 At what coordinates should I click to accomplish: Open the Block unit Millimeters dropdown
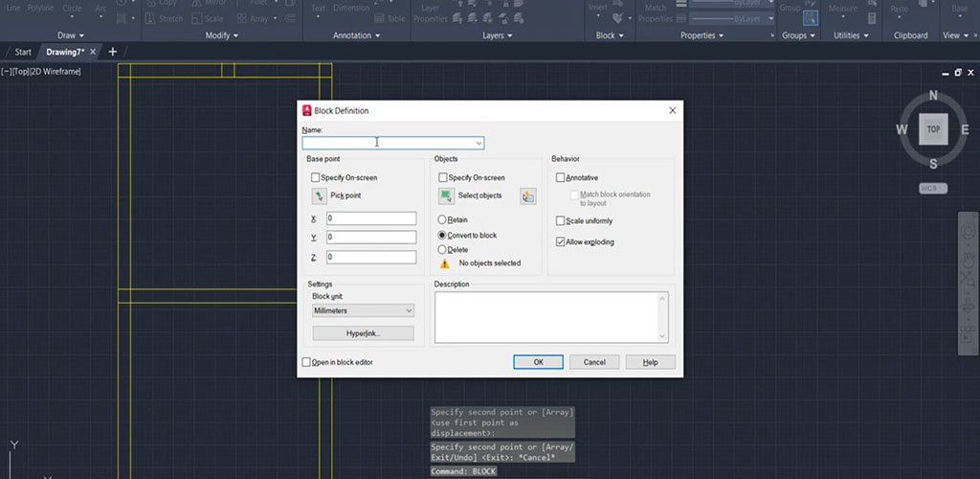pos(363,311)
